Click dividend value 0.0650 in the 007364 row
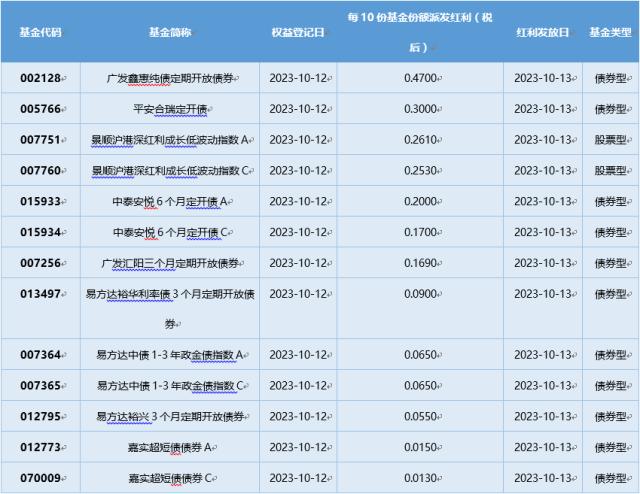Screen dimensions: 640x494 tap(420, 354)
